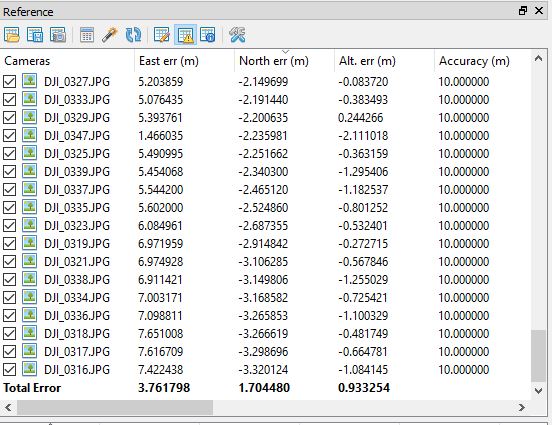Click East error value 7.651008

(161, 333)
